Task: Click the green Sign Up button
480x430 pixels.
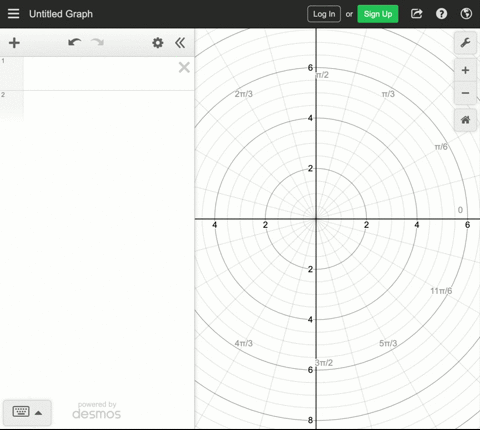Action: coord(378,14)
